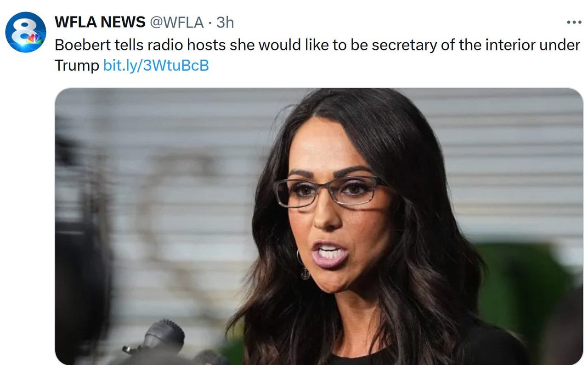The image size is (588, 365).
Task: Click the word Trump in the tweet text
Action: pos(77,66)
